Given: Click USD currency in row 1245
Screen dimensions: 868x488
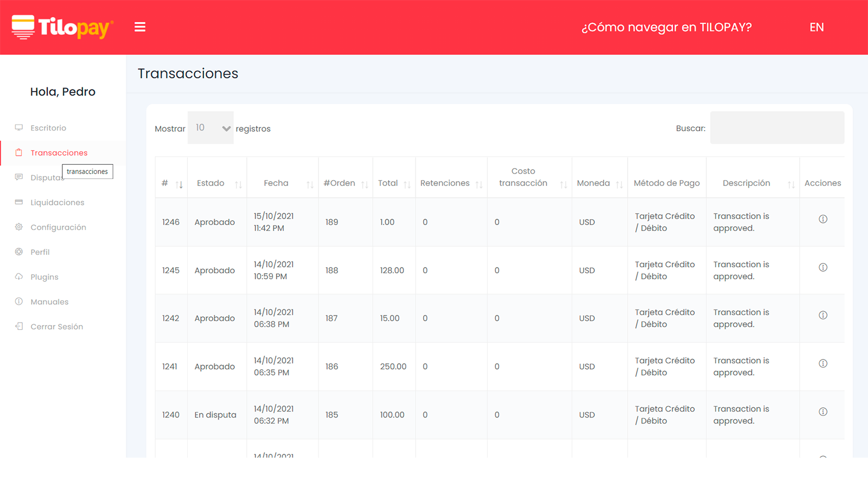Looking at the screenshot, I should click(x=587, y=270).
